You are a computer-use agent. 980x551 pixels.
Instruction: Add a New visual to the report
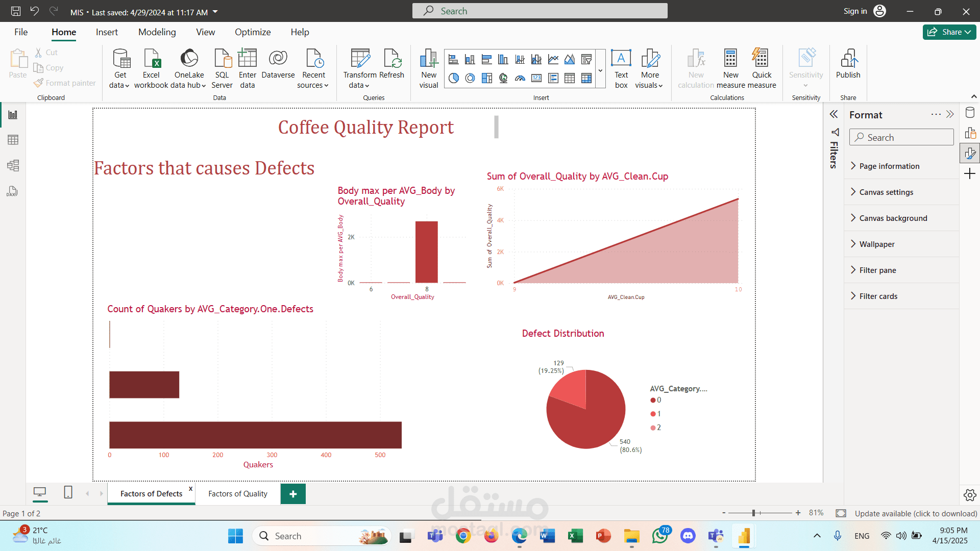[x=429, y=69]
